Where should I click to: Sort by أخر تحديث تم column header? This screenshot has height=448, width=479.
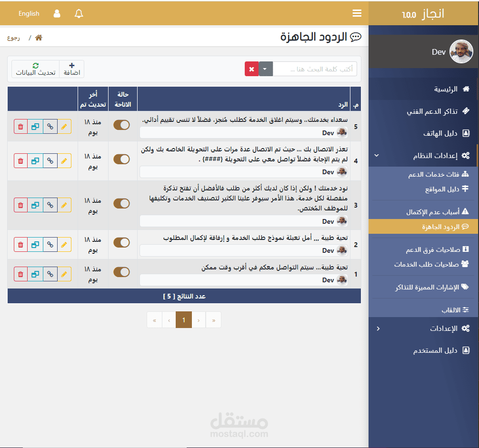93,99
